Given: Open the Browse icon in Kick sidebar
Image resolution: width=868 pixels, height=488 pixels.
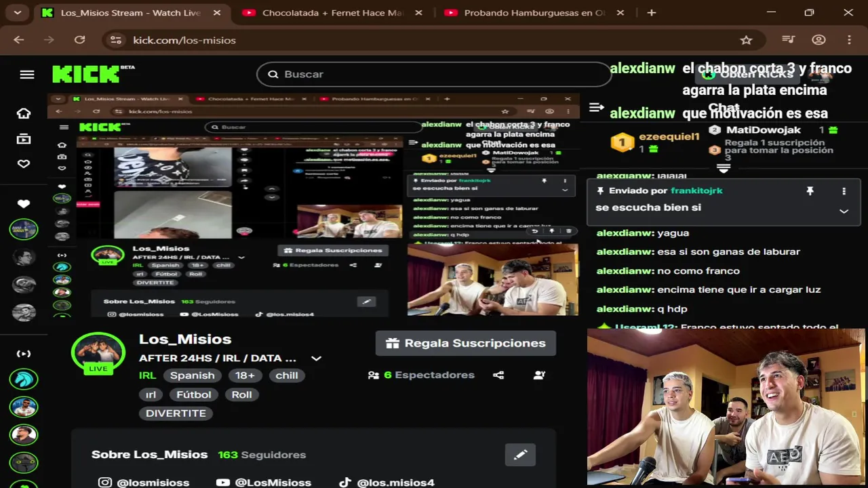Looking at the screenshot, I should 24,139.
